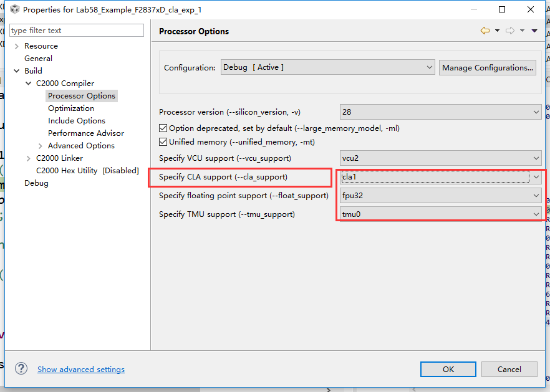Select Optimization in the tree

71,108
